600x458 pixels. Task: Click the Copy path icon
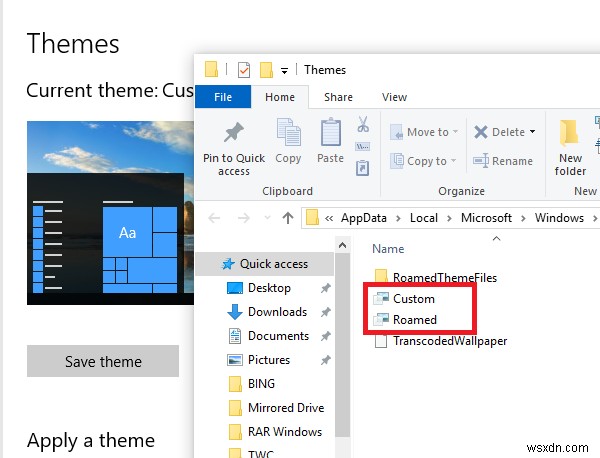click(363, 147)
